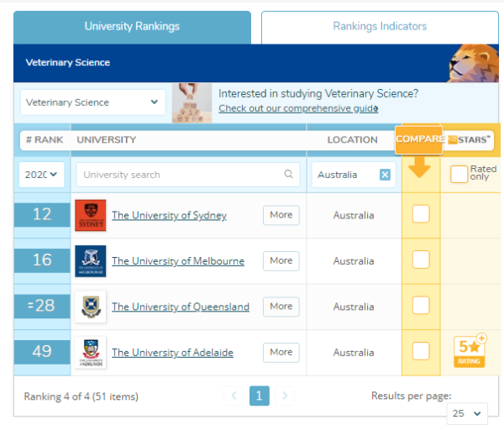Click More button for University of Queensland

coord(281,307)
